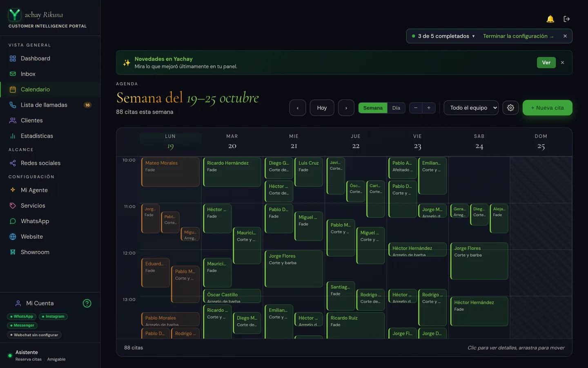Open Mateo Morales Fade appointment
Image resolution: width=588 pixels, height=368 pixels.
pyautogui.click(x=170, y=172)
